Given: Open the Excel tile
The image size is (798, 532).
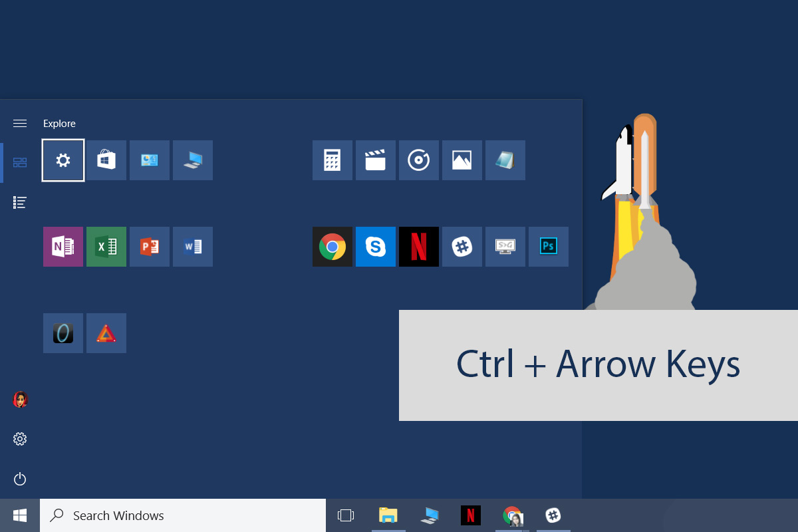Looking at the screenshot, I should point(106,247).
